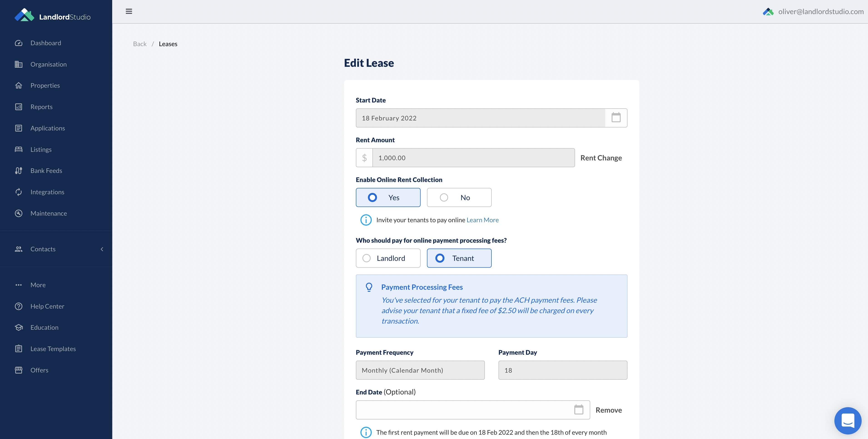This screenshot has width=868, height=439.
Task: Click the account logo icon beside email
Action: (768, 11)
